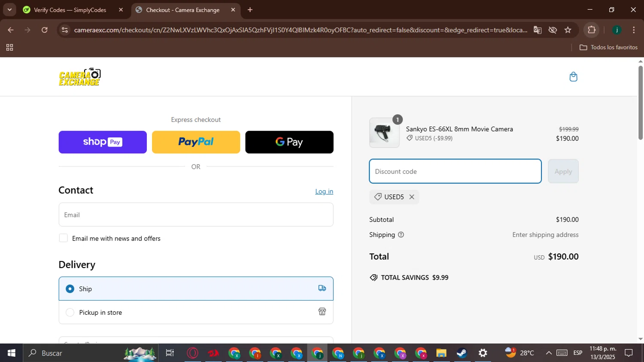Open the tab search dropdown arrow

point(9,10)
